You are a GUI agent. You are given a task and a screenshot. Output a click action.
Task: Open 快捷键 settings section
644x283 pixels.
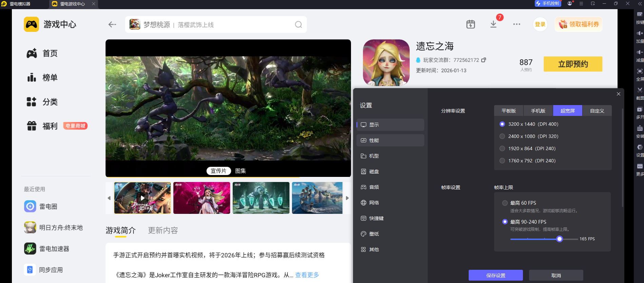tap(390, 218)
